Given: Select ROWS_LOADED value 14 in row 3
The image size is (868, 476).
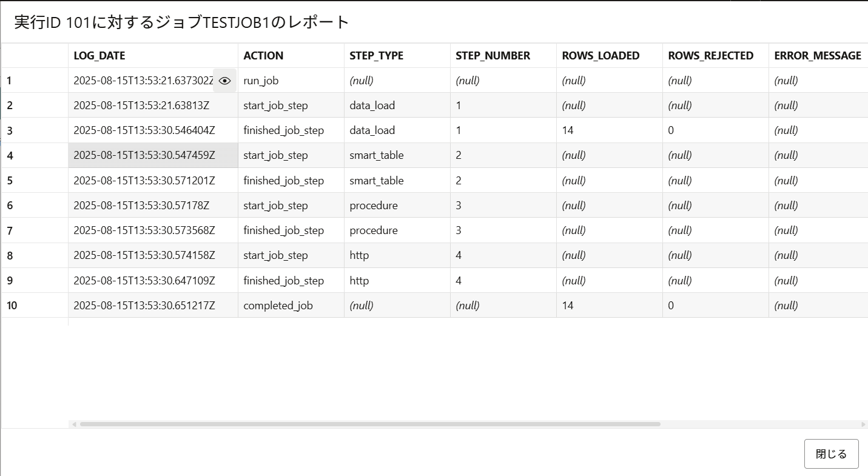Looking at the screenshot, I should pyautogui.click(x=609, y=130).
